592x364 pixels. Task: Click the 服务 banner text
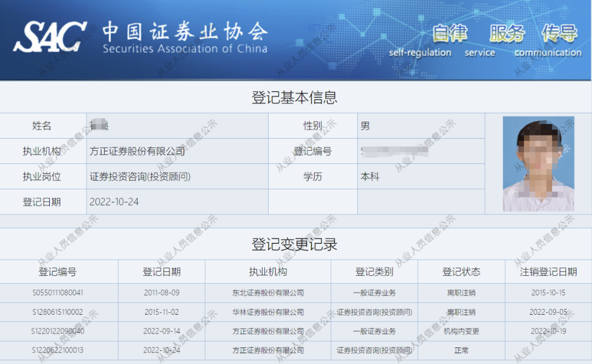point(507,33)
